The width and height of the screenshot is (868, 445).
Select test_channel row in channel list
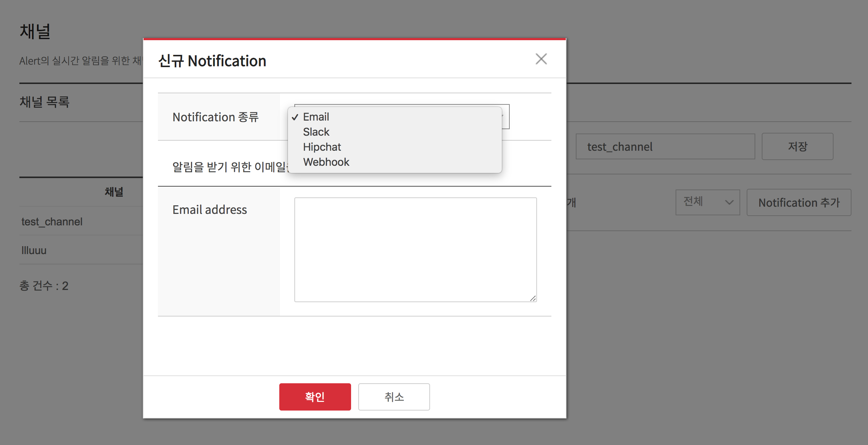pos(52,222)
